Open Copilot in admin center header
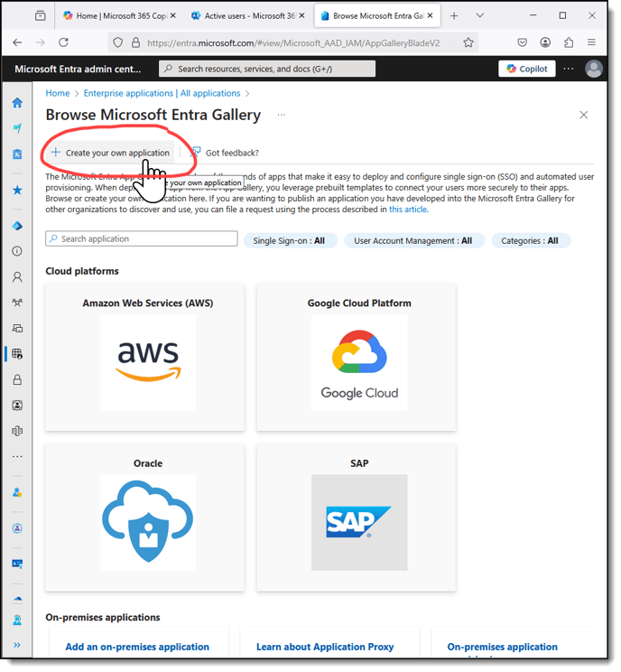Screen dimensions: 621x672 [527, 69]
